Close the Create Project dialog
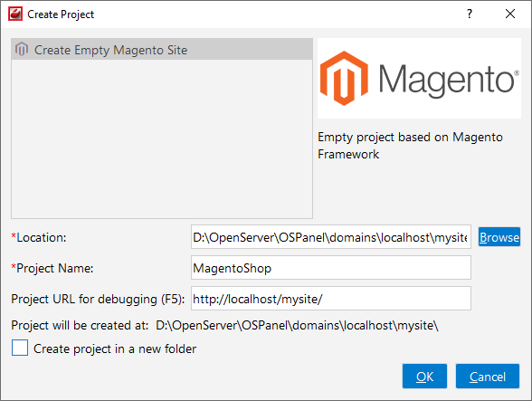This screenshot has width=532, height=401. pyautogui.click(x=510, y=14)
